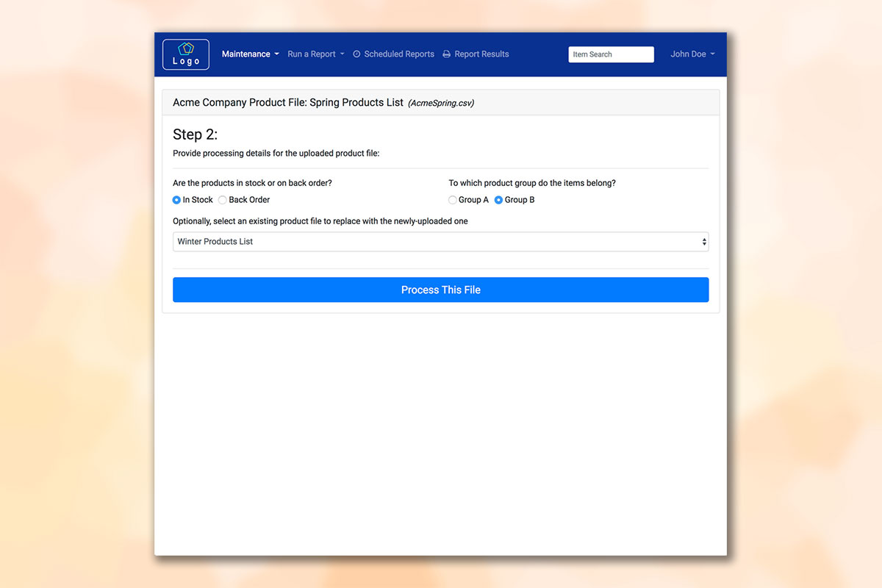
Task: Click the Item Search field
Action: 611,54
